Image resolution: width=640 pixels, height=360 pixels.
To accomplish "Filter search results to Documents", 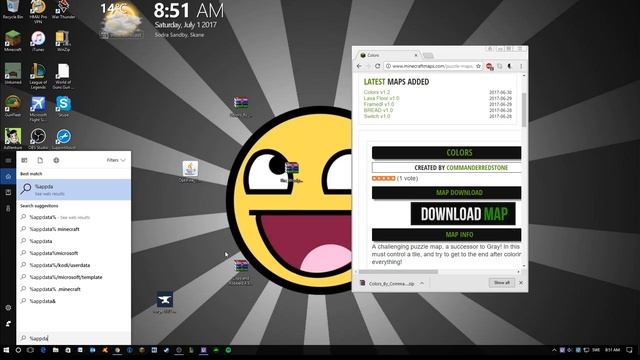I will (x=40, y=160).
